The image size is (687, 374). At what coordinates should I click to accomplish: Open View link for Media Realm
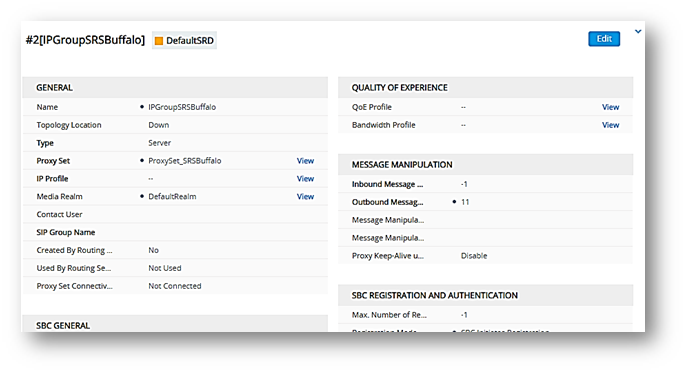pos(305,197)
